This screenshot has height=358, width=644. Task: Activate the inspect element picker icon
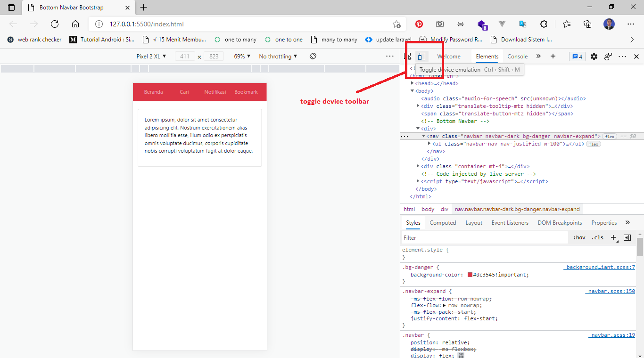[408, 57]
